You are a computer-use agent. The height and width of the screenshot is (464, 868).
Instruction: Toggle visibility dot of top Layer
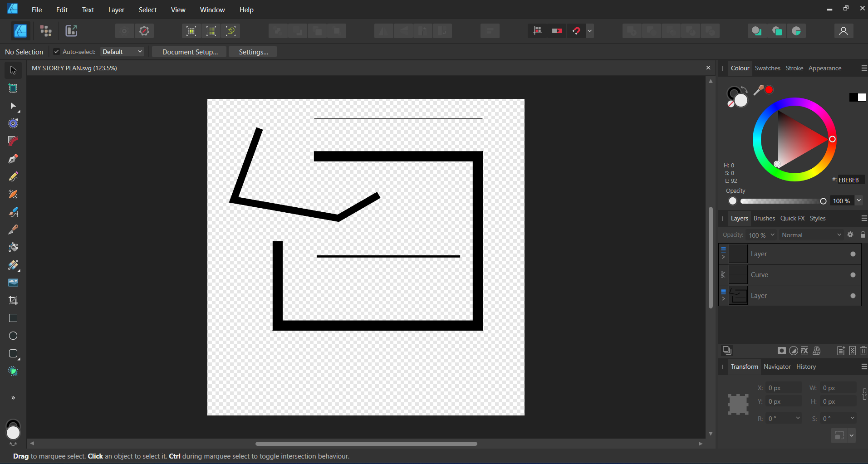[x=853, y=254]
